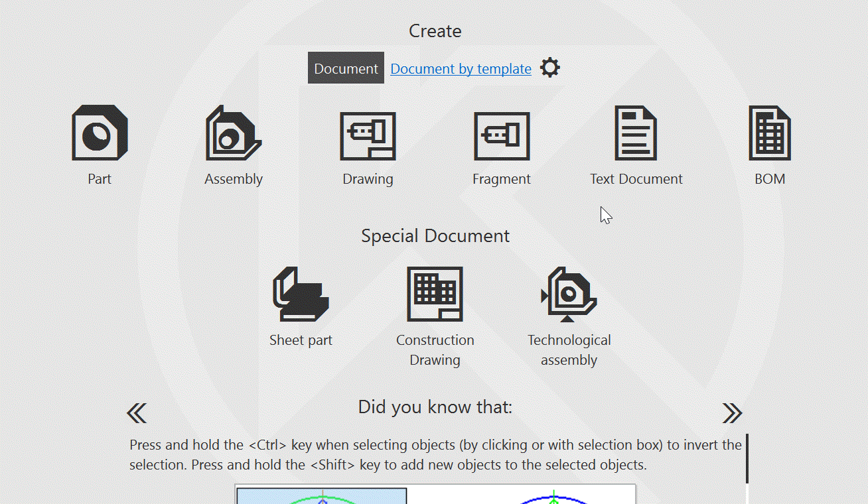Image resolution: width=868 pixels, height=504 pixels.
Task: Click the Drawing document icon
Action: point(368,136)
